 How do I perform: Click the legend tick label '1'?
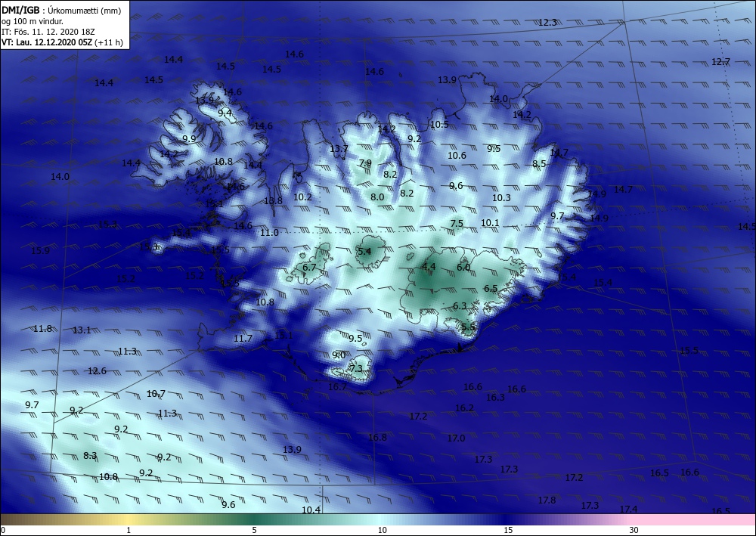[x=129, y=530]
